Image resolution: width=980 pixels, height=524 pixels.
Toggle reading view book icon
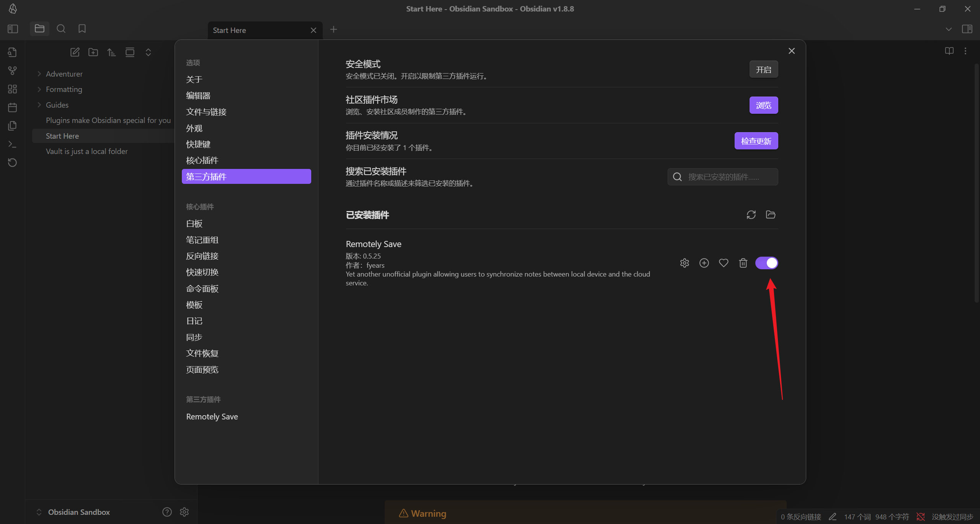click(x=949, y=51)
